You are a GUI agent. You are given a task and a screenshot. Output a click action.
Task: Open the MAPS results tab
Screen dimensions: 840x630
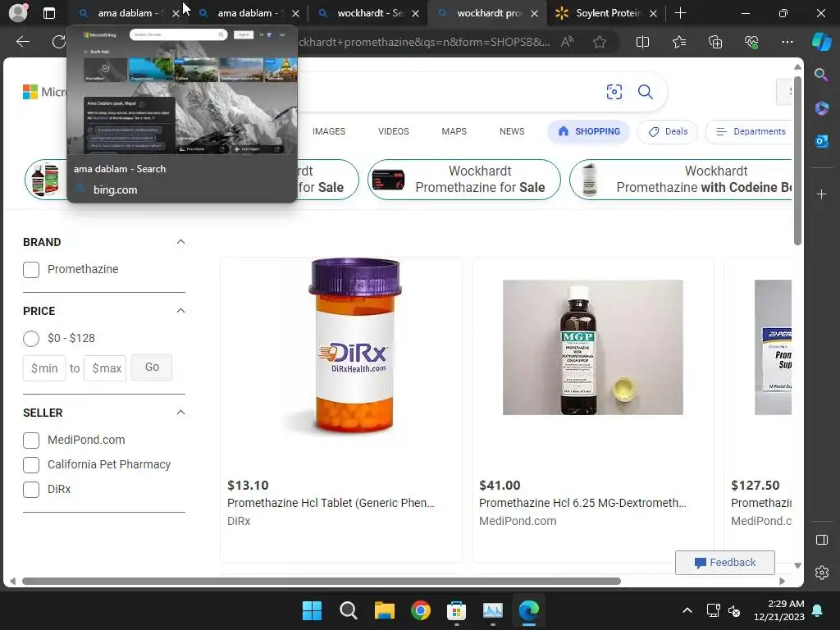click(454, 132)
